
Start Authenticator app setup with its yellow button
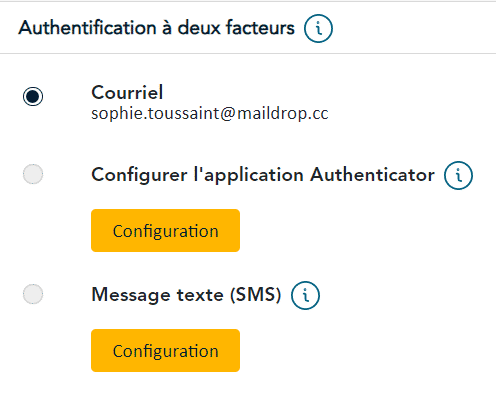click(x=165, y=230)
